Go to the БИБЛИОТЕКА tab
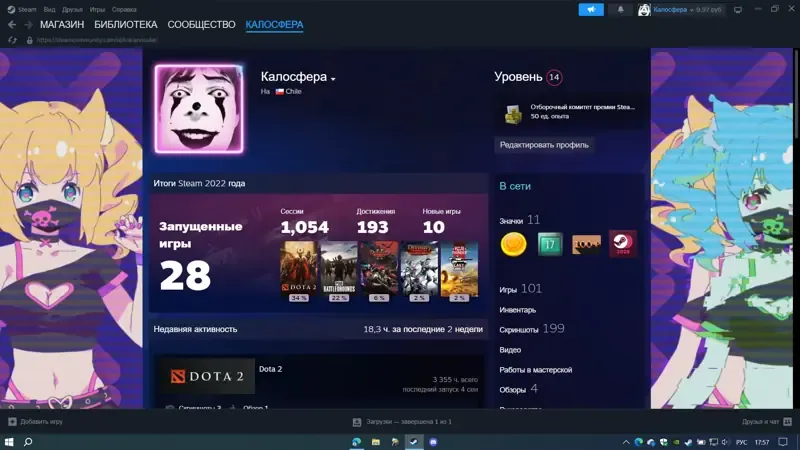Viewport: 800px width, 450px height. 126,24
